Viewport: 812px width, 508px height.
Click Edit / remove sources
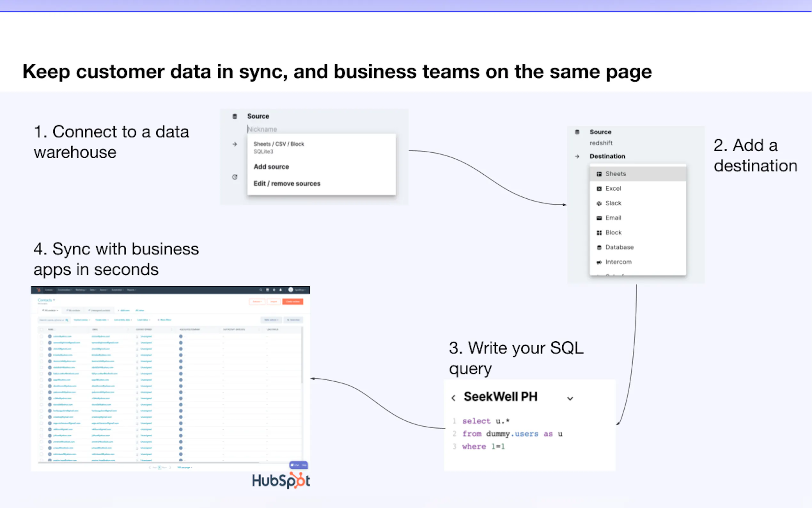tap(287, 183)
